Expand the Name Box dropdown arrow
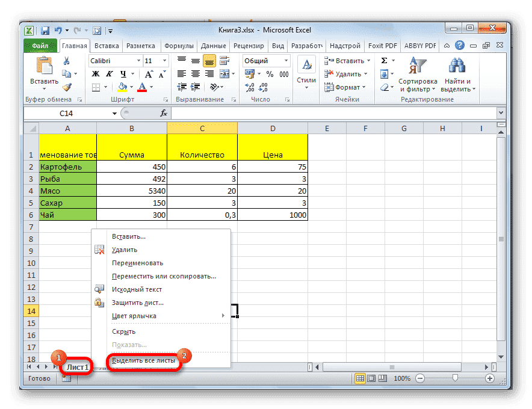This screenshot has height=409, width=532. click(114, 113)
